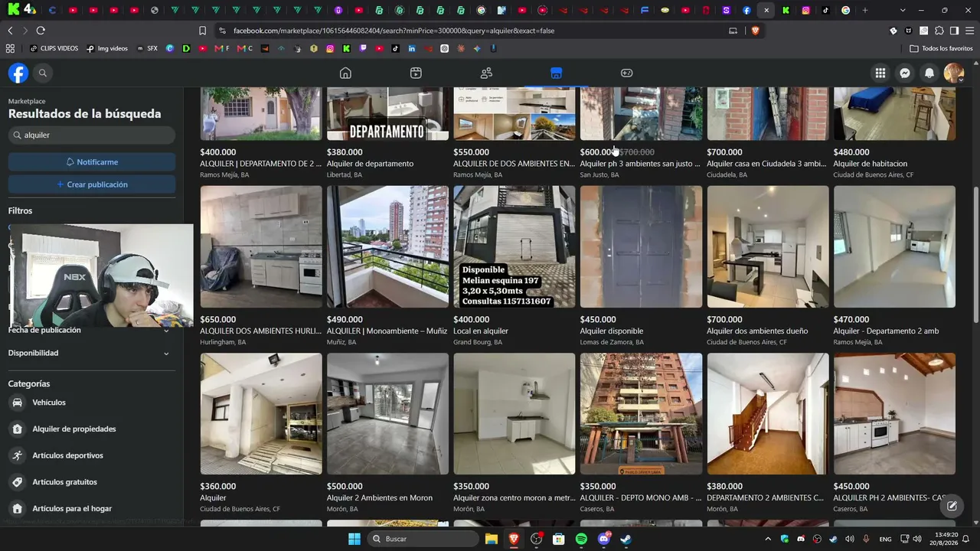The width and height of the screenshot is (980, 551).
Task: Click the Lomas de Zamora, BA location text
Action: [x=612, y=342]
